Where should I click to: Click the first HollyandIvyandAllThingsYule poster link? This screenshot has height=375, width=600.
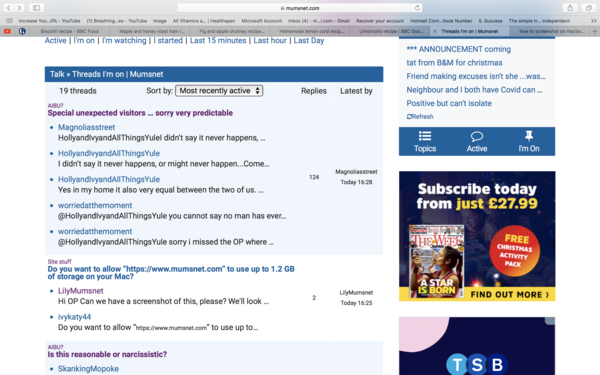pyautogui.click(x=109, y=153)
